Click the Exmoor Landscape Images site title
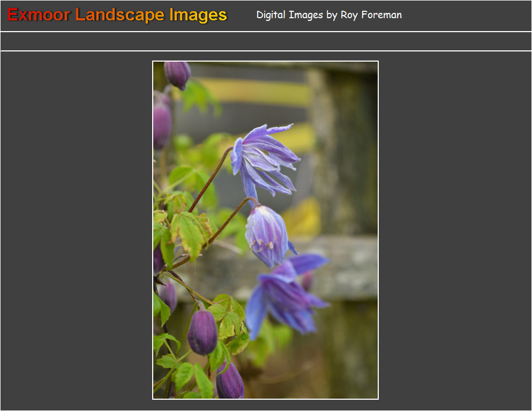 tap(117, 15)
